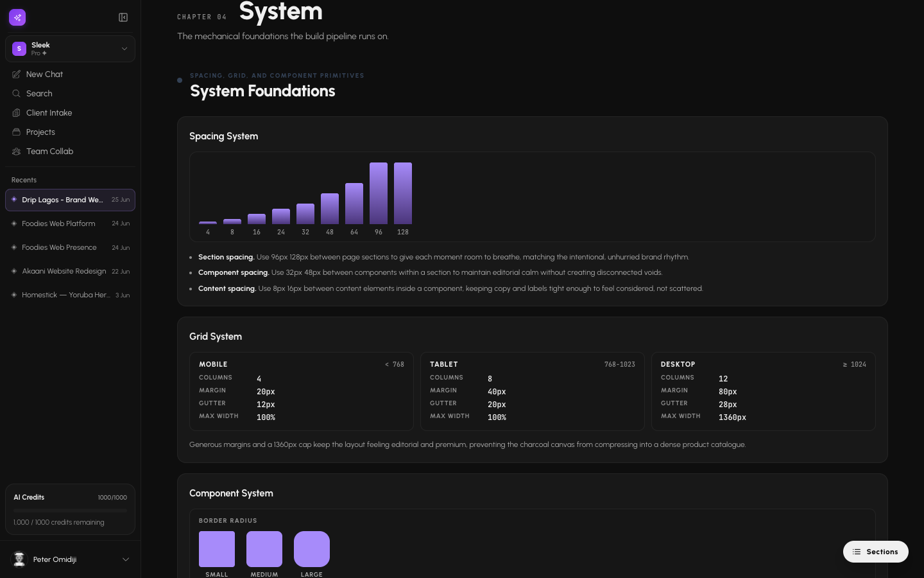This screenshot has width=924, height=578.
Task: Click the 32 spacing bar
Action: 305,214
